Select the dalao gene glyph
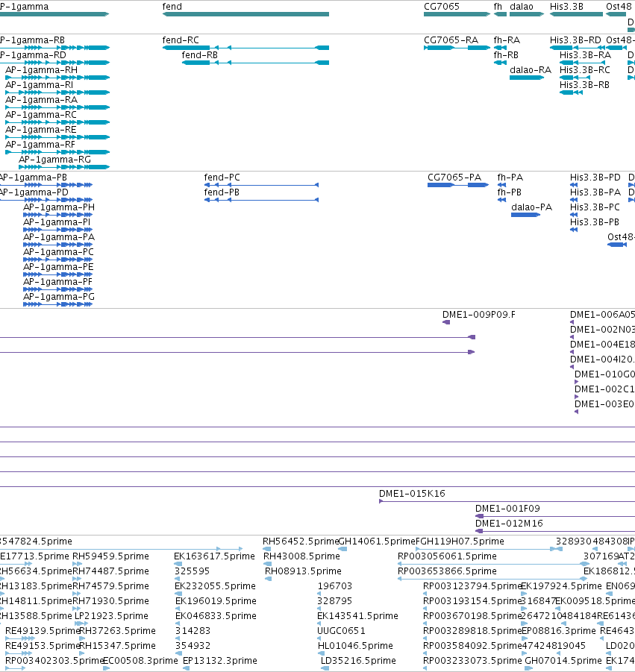 pyautogui.click(x=527, y=14)
